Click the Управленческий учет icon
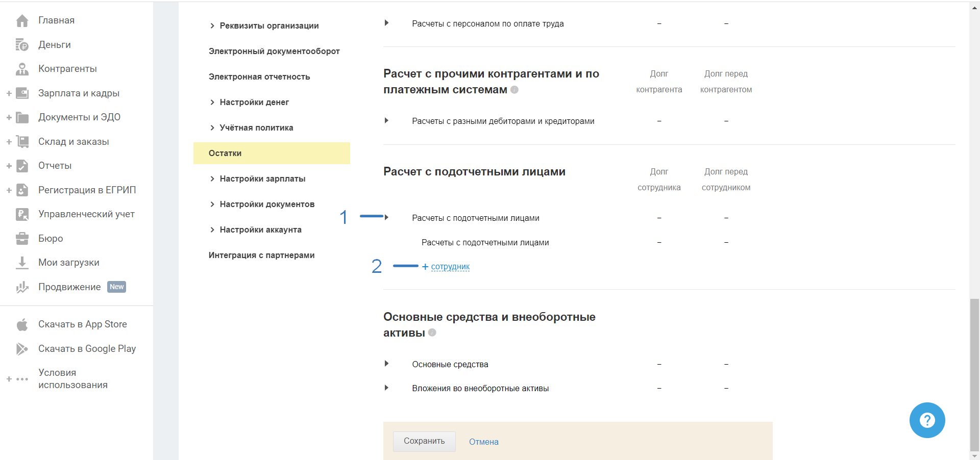Screen dimensions: 980x460 (x=22, y=214)
